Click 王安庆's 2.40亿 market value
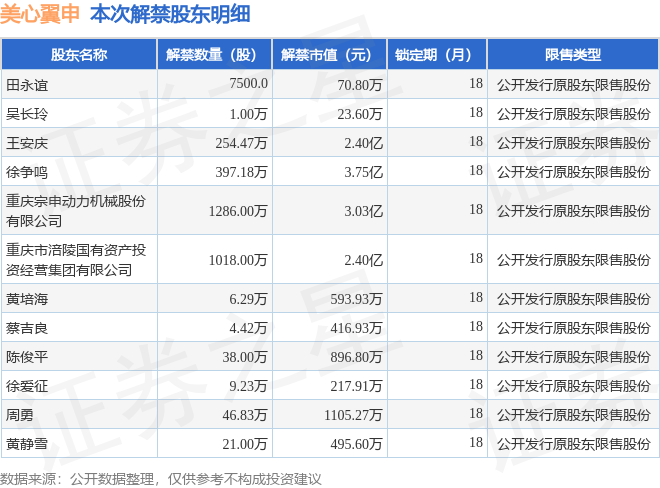The image size is (660, 488). point(364,143)
